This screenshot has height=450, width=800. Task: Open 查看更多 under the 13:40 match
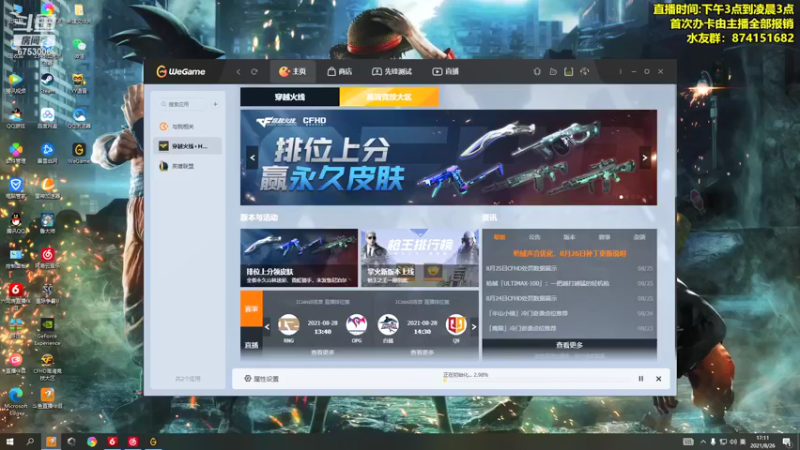(322, 353)
